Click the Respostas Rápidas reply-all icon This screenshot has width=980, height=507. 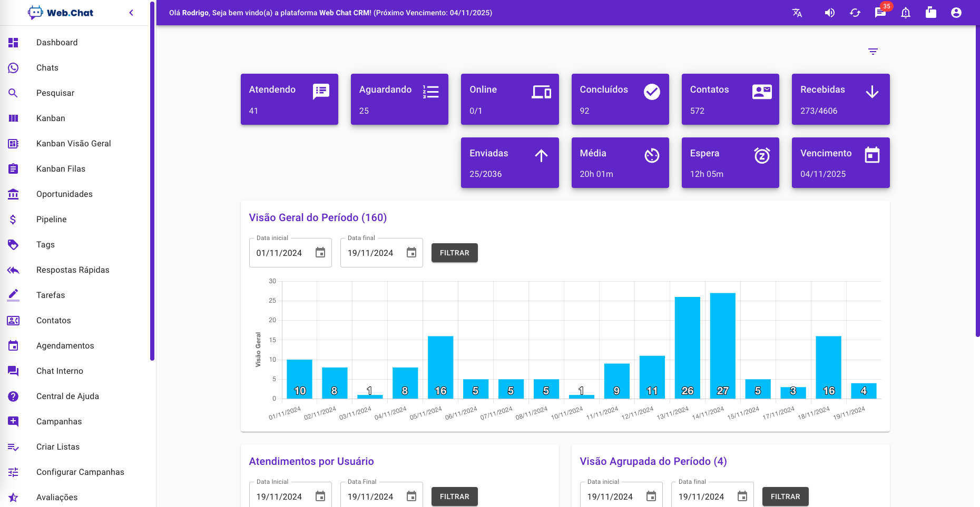(13, 270)
